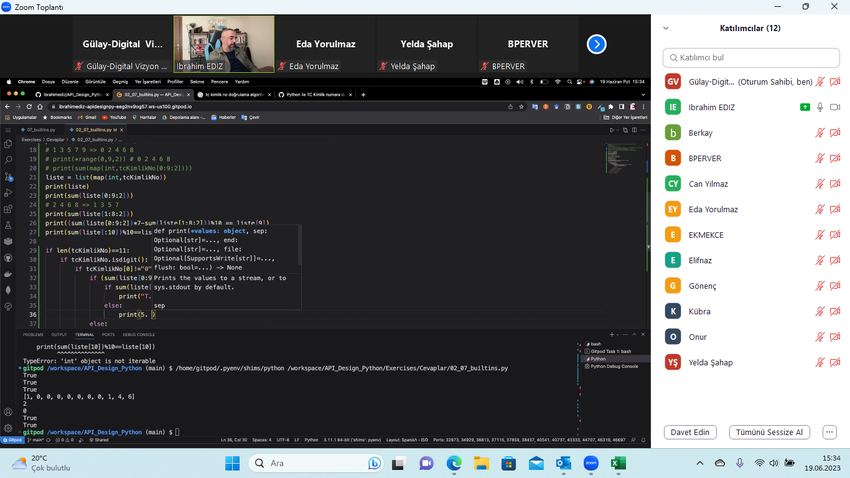Click the Tümünü Sessize Al button

pos(769,432)
